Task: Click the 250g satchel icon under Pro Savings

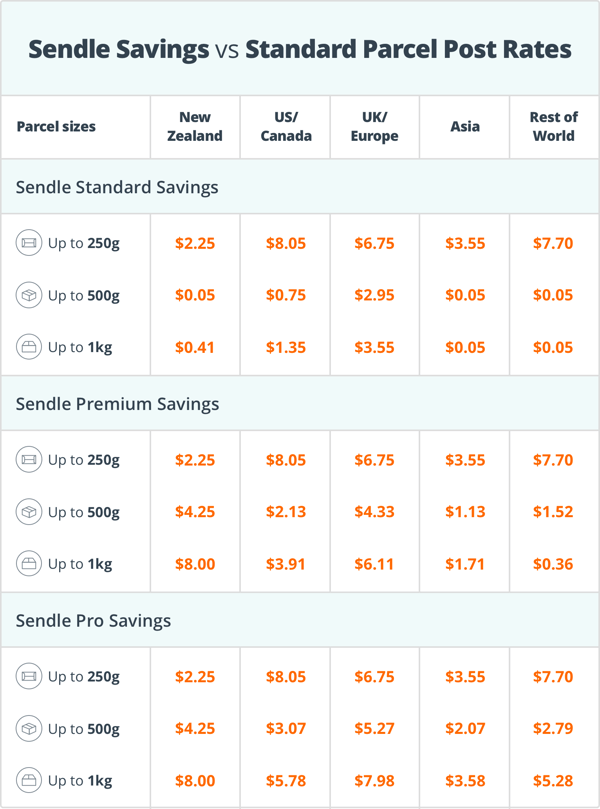Action: 29,676
